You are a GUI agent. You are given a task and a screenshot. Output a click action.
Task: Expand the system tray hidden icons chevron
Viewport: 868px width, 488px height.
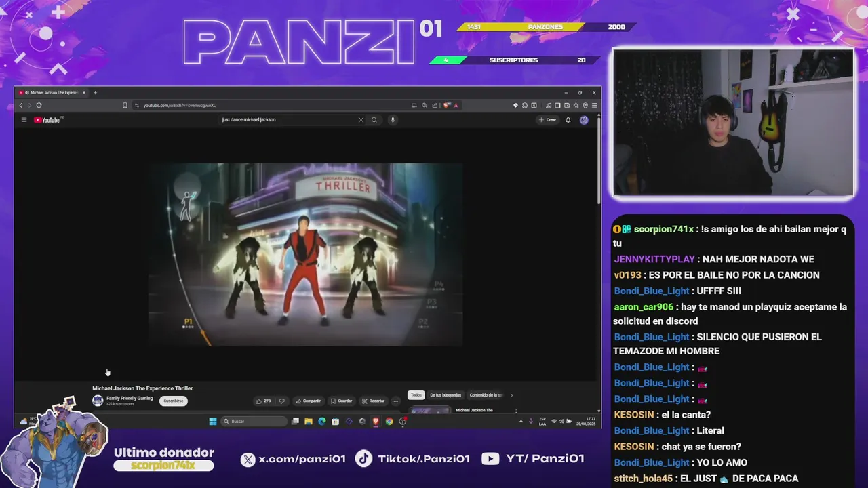tap(521, 421)
